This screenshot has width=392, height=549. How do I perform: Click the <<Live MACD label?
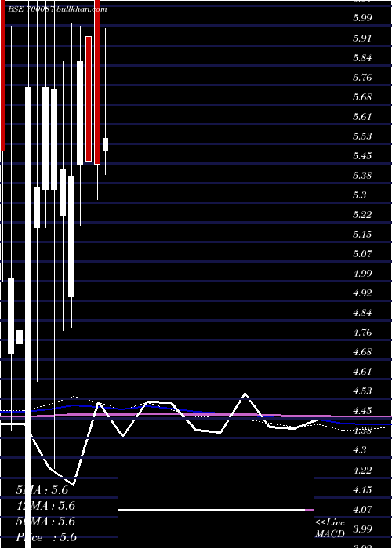pos(330,529)
